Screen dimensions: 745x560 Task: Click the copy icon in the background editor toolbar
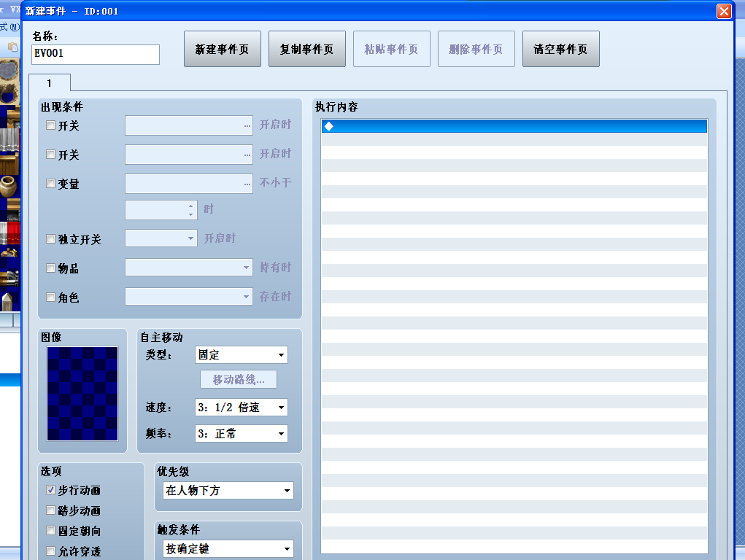coord(12,47)
